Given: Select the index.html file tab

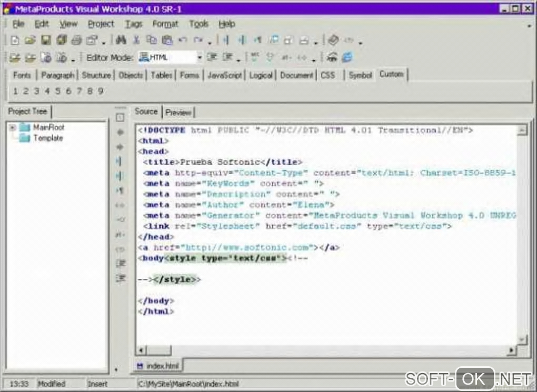Looking at the screenshot, I should (158, 366).
